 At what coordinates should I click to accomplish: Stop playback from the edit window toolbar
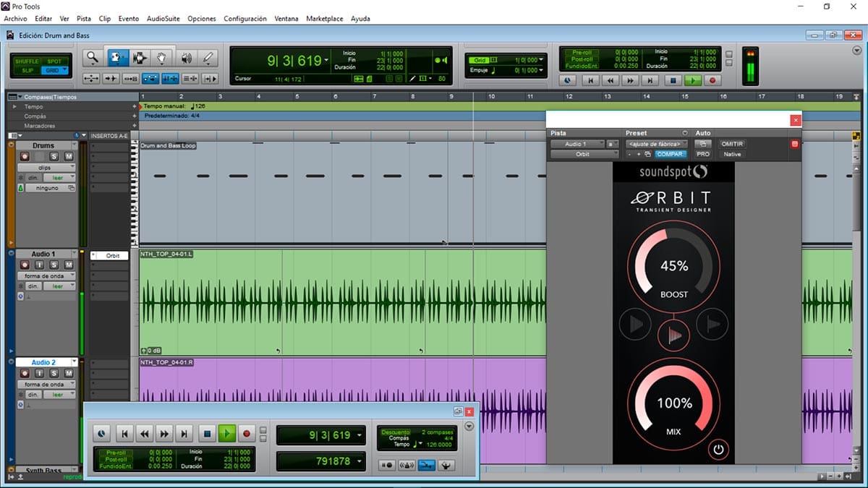click(673, 81)
